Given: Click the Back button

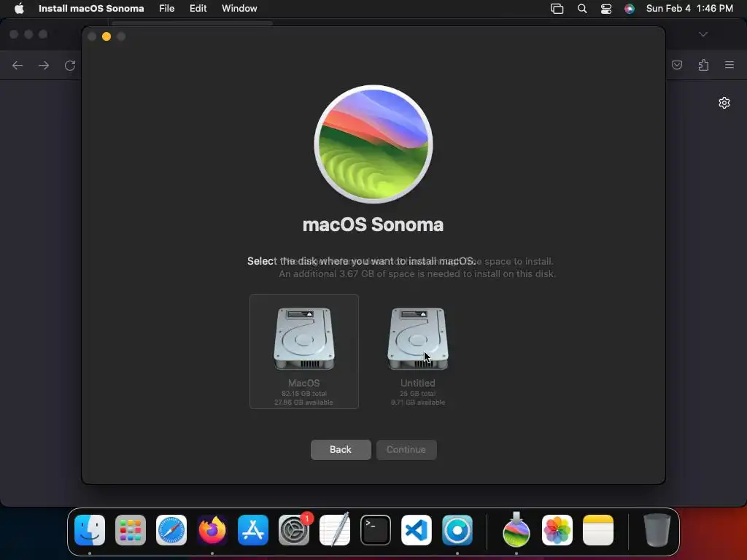Looking at the screenshot, I should pos(341,449).
